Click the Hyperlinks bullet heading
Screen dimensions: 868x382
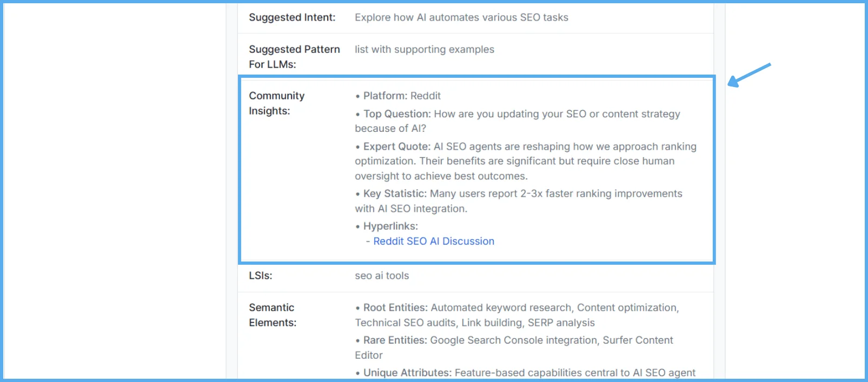(x=390, y=226)
